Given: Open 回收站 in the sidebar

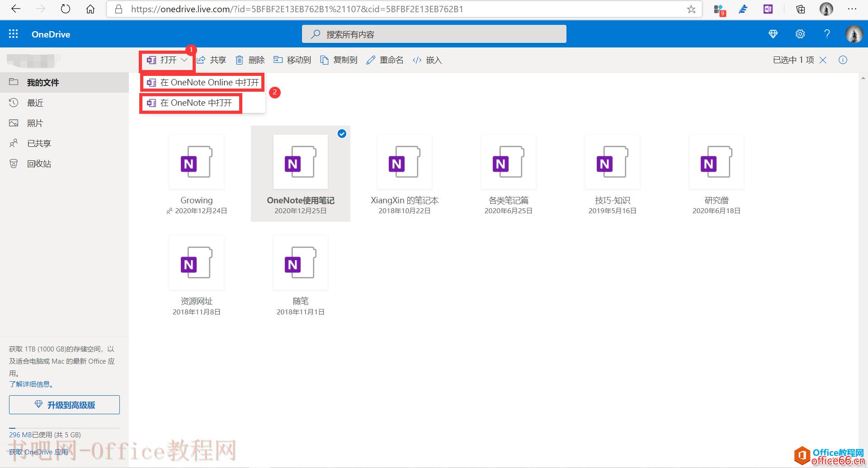Looking at the screenshot, I should [64, 164].
